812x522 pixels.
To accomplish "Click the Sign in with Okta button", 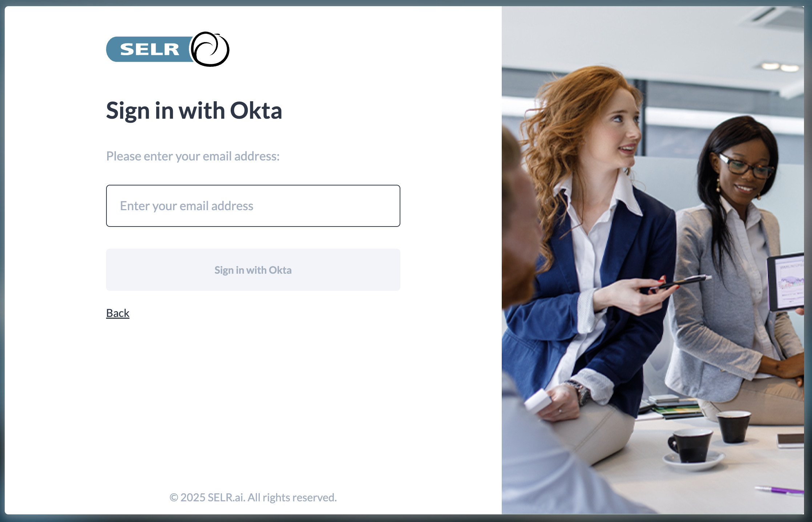I will click(253, 270).
